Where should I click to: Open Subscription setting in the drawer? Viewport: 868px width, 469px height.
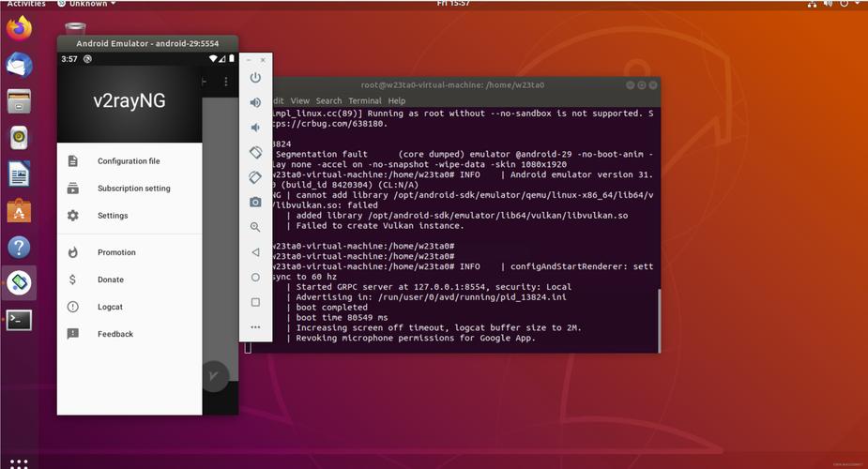pyautogui.click(x=133, y=189)
